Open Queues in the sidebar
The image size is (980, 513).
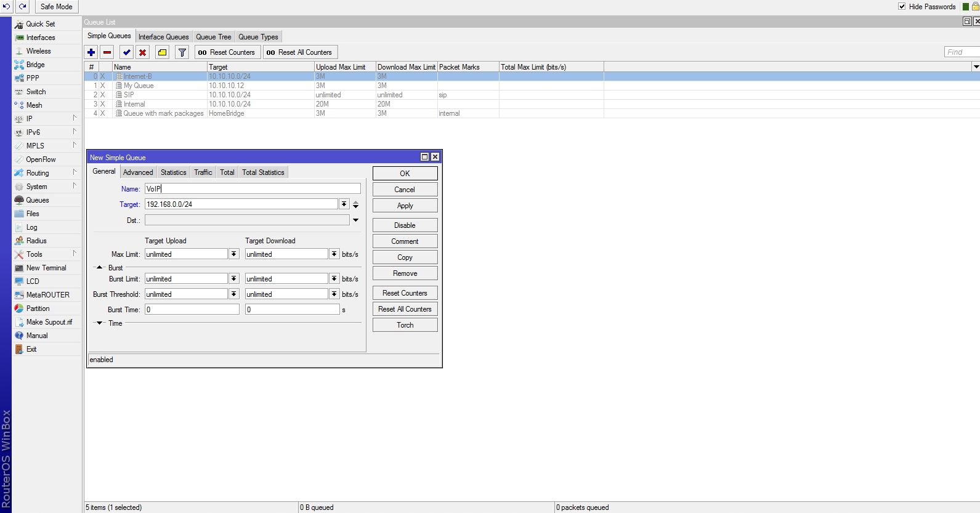37,200
